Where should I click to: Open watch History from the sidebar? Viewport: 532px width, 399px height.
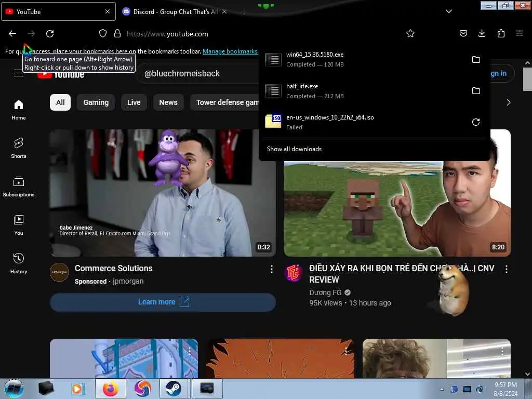19,263
